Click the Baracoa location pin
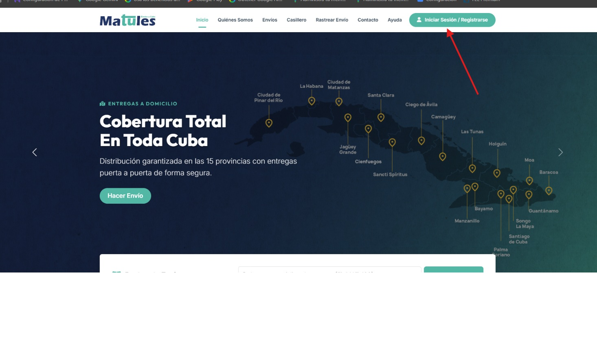The image size is (597, 364). pos(549,191)
